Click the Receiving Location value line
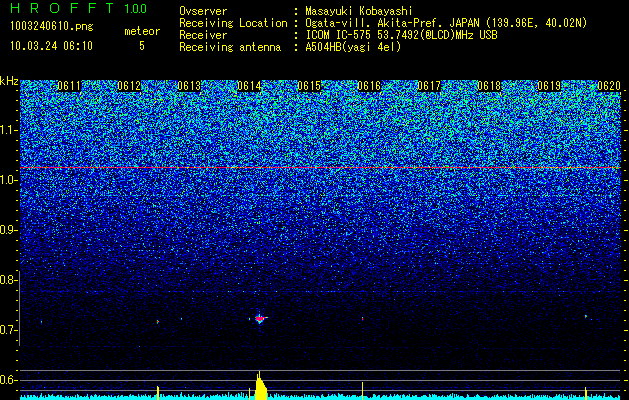Screen dimensions: 629x400 click(x=446, y=23)
